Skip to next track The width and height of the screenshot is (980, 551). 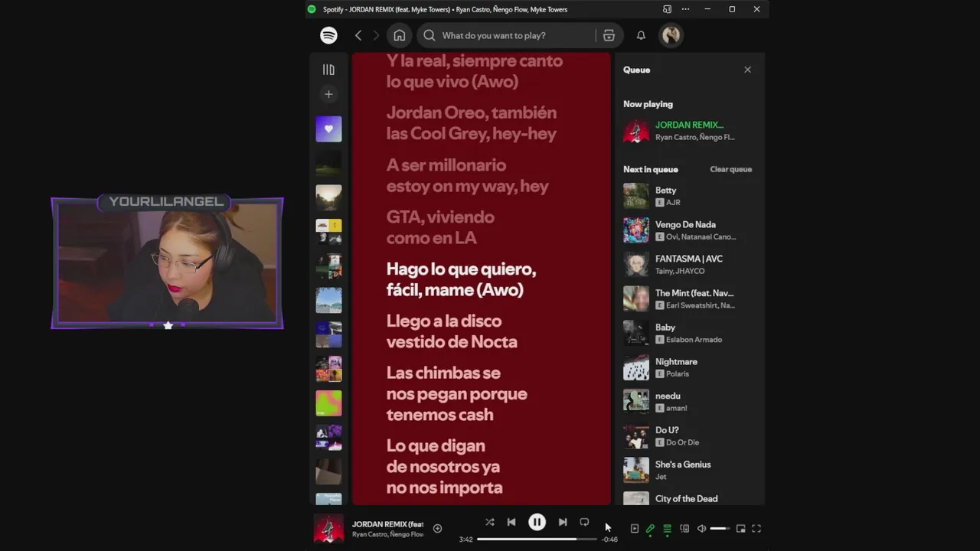click(x=563, y=522)
